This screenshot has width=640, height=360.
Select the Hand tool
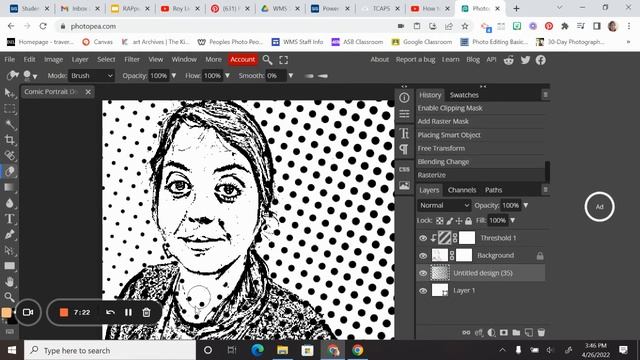click(x=9, y=282)
